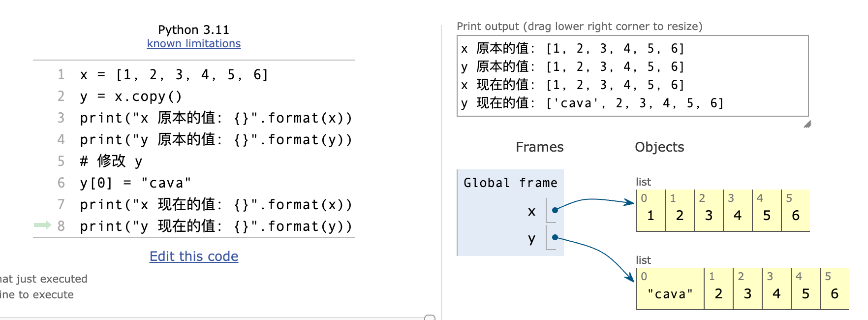Click value 6 cell in the first list
The width and height of the screenshot is (868, 320).
coord(796,211)
